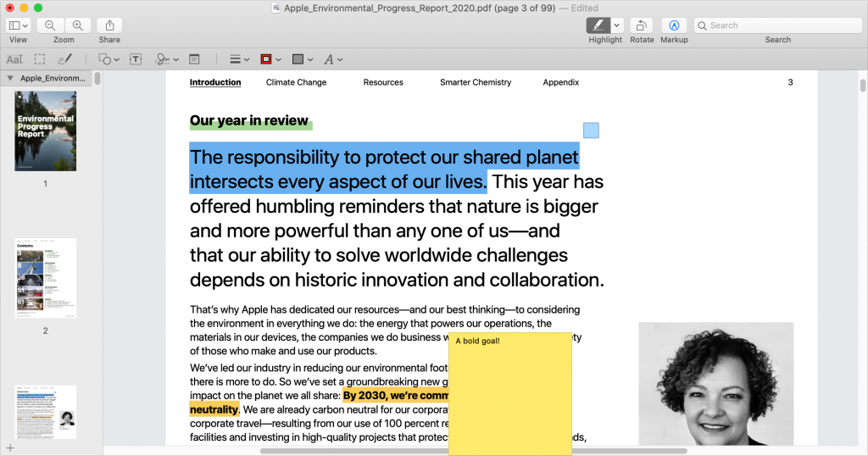Collapse the Apple_Environmental document disclosure triangle

[9, 78]
